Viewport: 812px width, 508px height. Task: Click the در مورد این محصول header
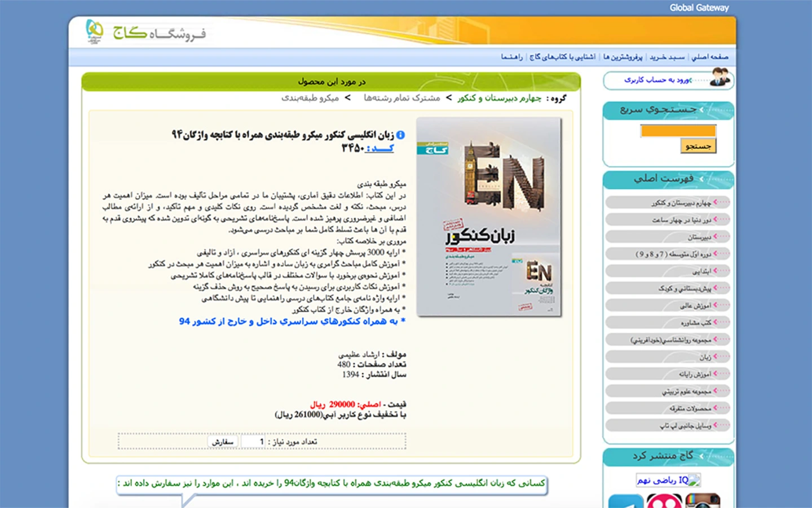click(x=332, y=82)
